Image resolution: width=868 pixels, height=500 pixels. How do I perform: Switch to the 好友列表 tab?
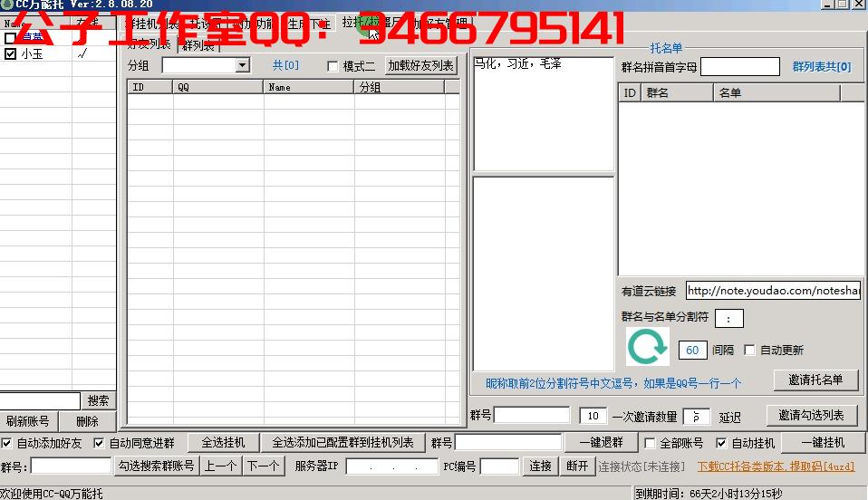coord(149,44)
